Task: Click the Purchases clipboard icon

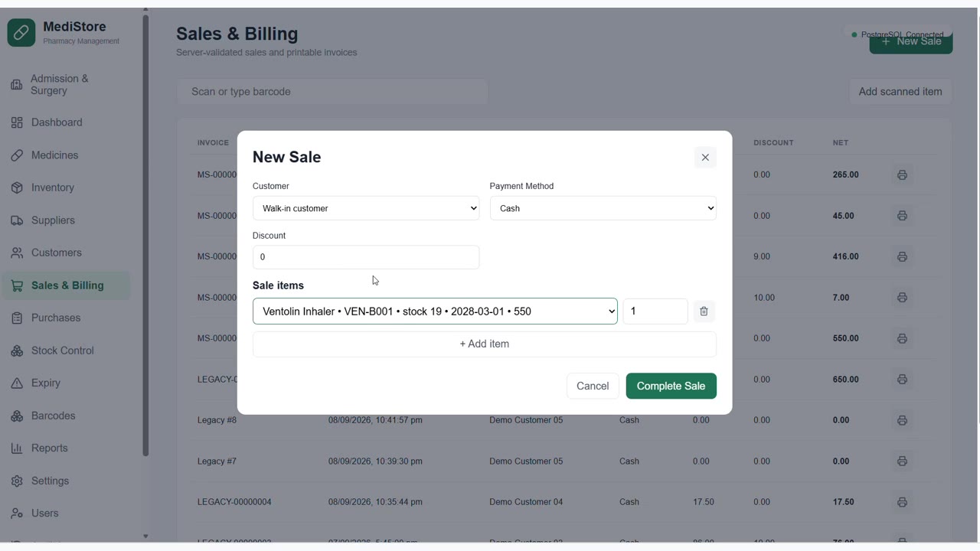Action: point(17,318)
